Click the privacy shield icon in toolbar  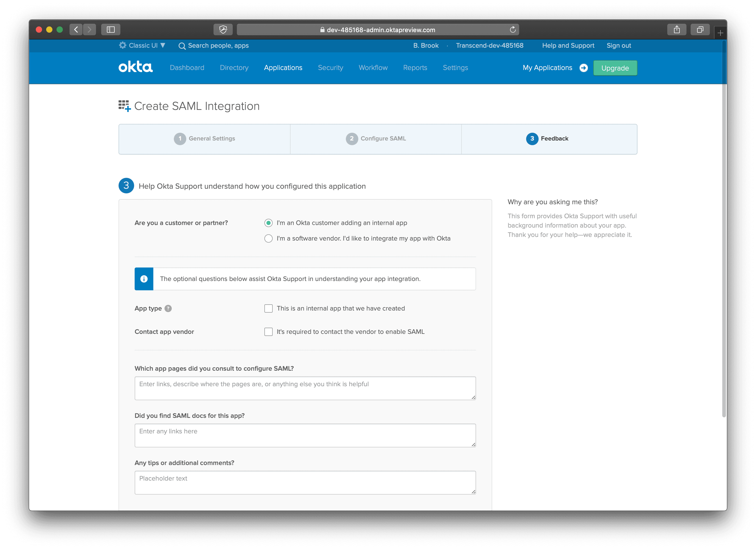pos(223,30)
